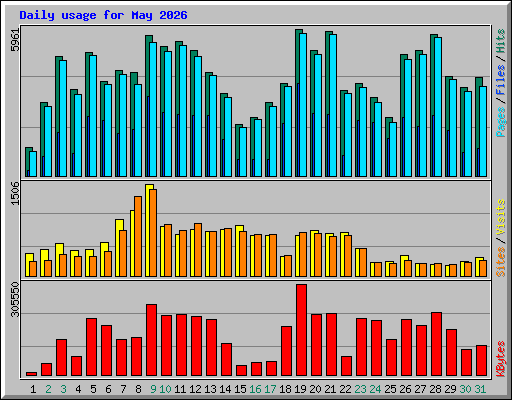The height and width of the screenshot is (400, 512).
Task: Click the cyan files bar for day 28
Action: [438, 107]
